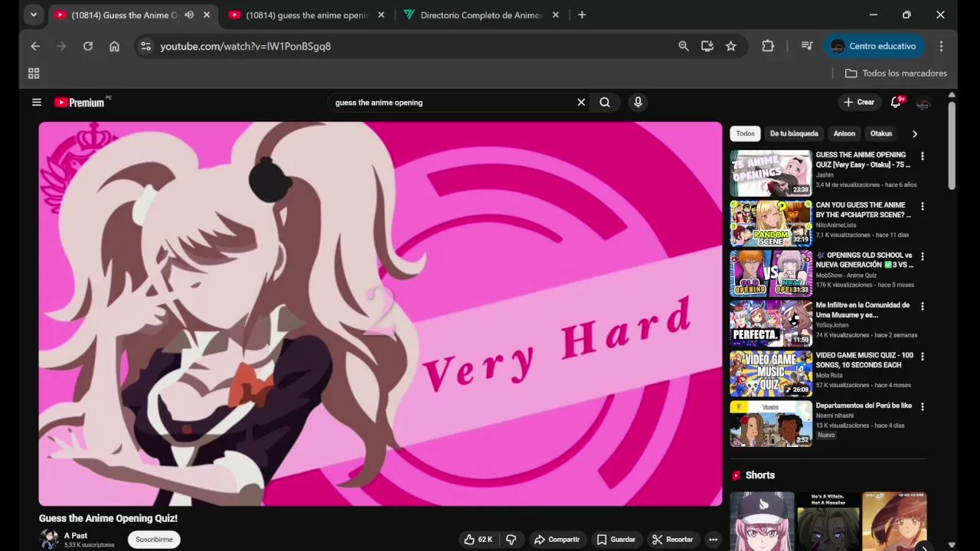Reload the current page

coord(88,46)
